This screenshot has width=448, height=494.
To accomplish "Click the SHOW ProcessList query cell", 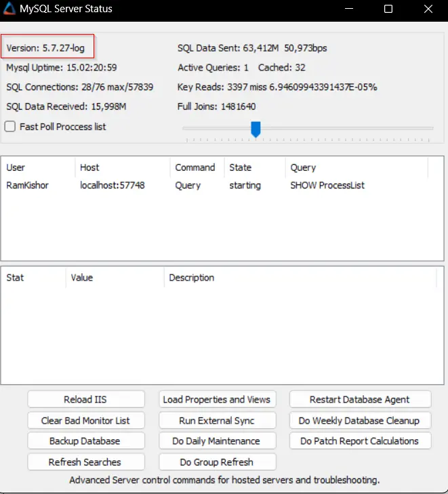I will click(x=327, y=185).
